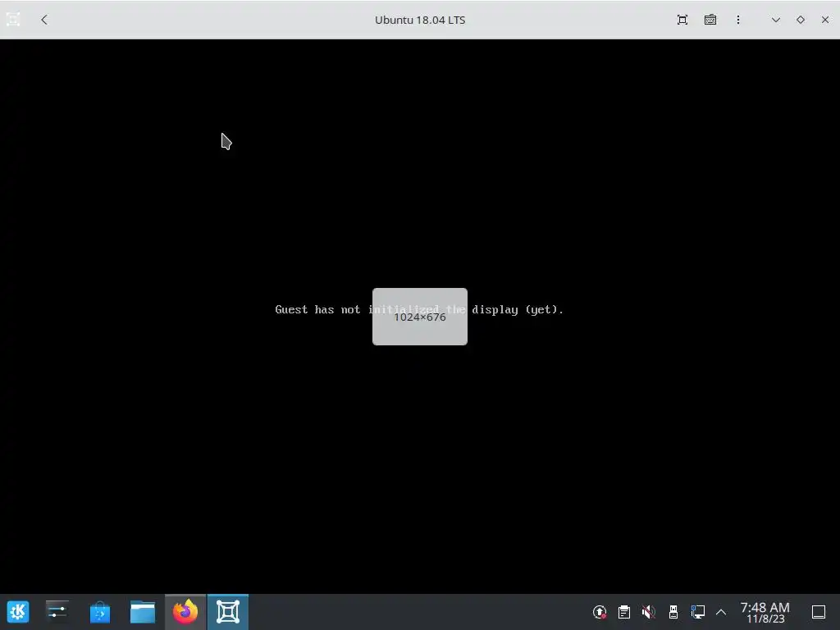Expand hidden system tray icons
This screenshot has width=840, height=630.
point(721,612)
